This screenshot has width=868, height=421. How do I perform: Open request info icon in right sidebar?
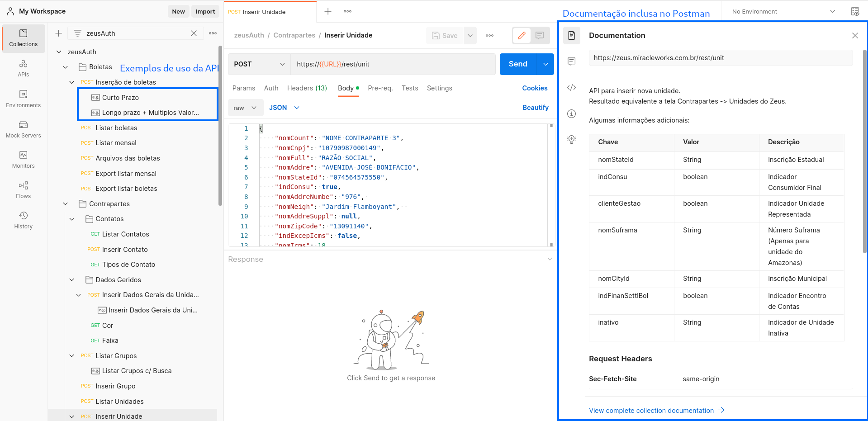pyautogui.click(x=572, y=114)
